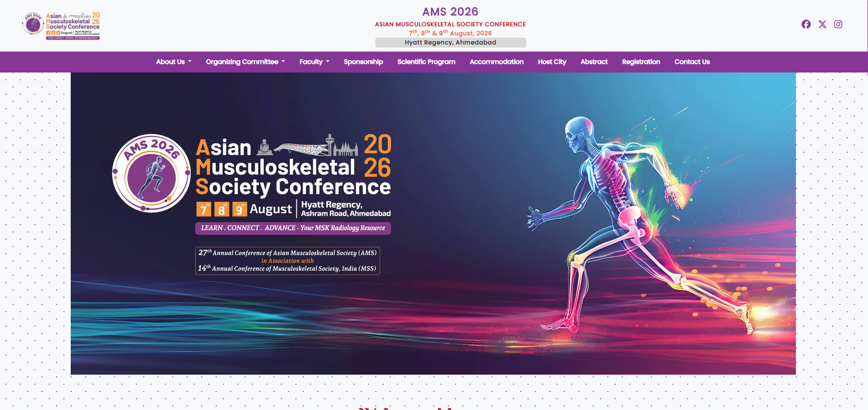Viewport: 868px width, 410px height.
Task: Navigate to Host City
Action: point(552,62)
